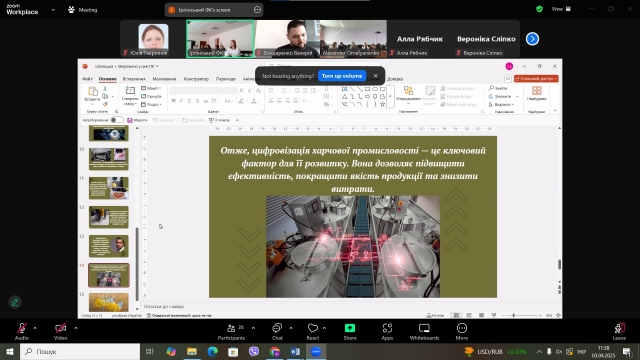
Task: Click the Arrange shapes icon
Action: tap(408, 90)
